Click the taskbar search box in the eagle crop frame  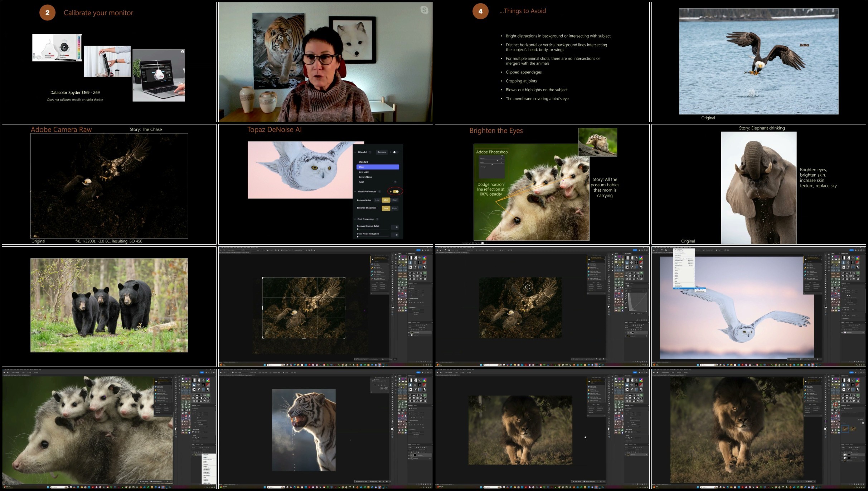[276, 365]
